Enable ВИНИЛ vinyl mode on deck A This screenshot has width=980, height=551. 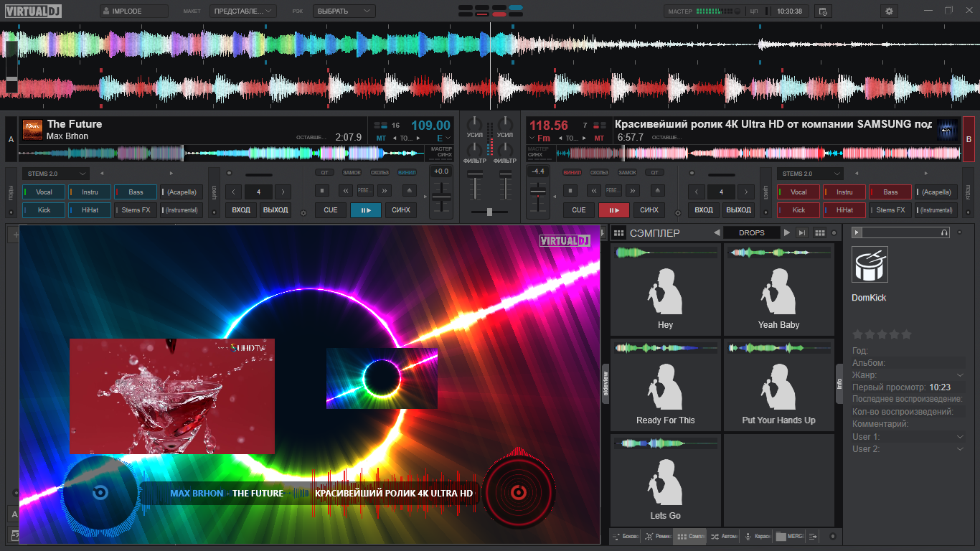tap(407, 172)
